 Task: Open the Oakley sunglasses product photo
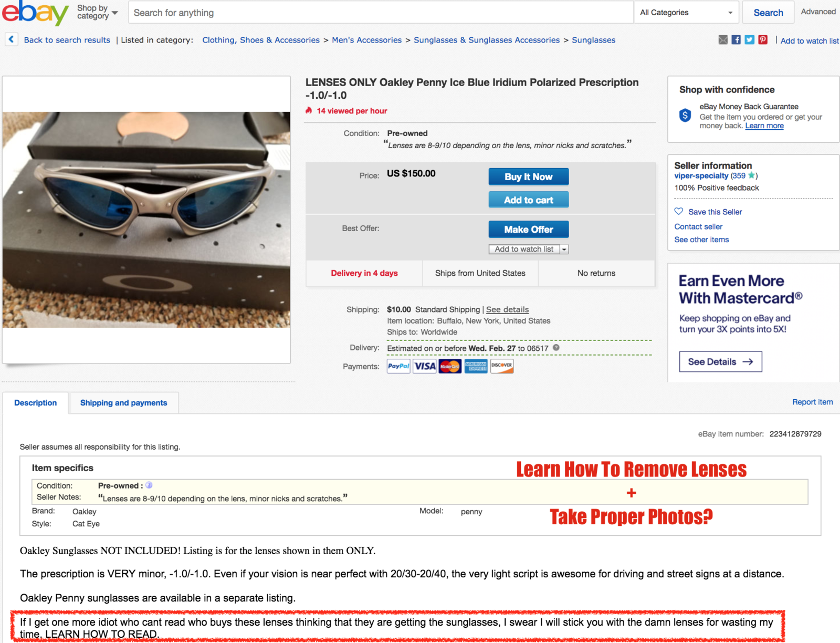(x=146, y=220)
